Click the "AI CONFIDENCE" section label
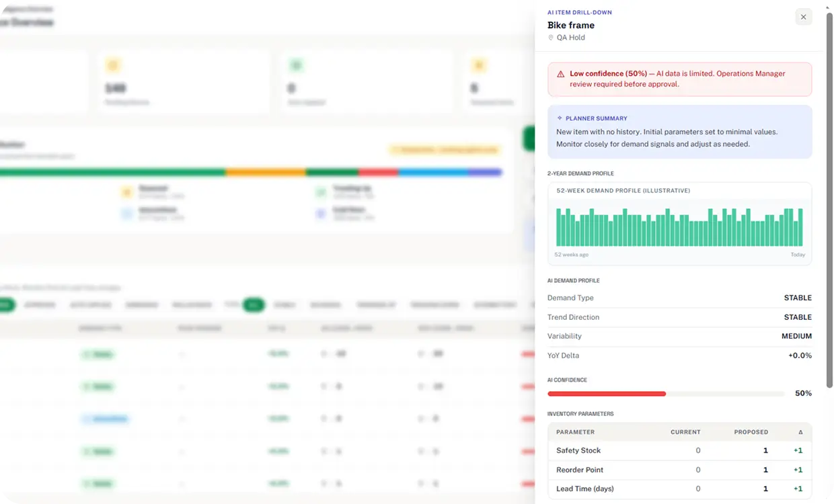Viewport: 834px width, 504px height. pos(567,380)
